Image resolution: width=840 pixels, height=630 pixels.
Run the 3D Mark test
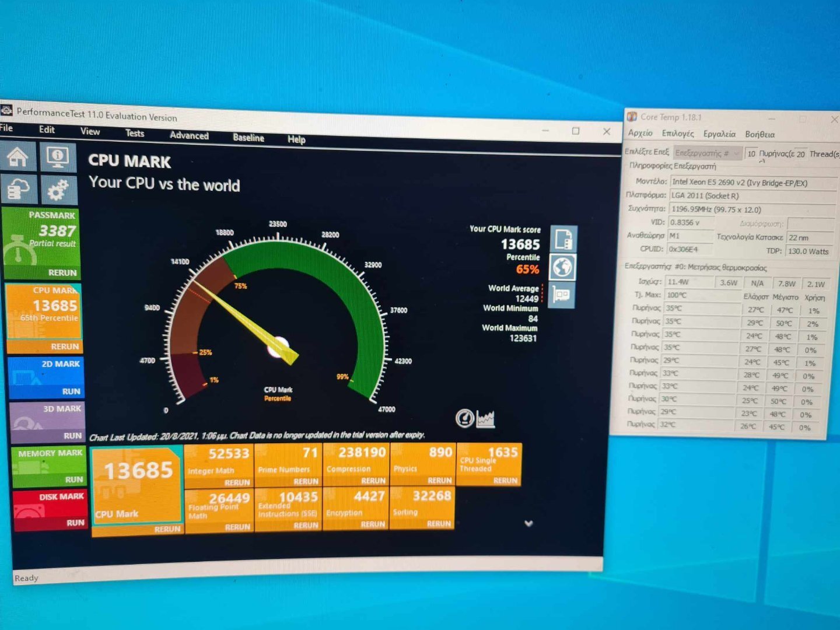[72, 436]
